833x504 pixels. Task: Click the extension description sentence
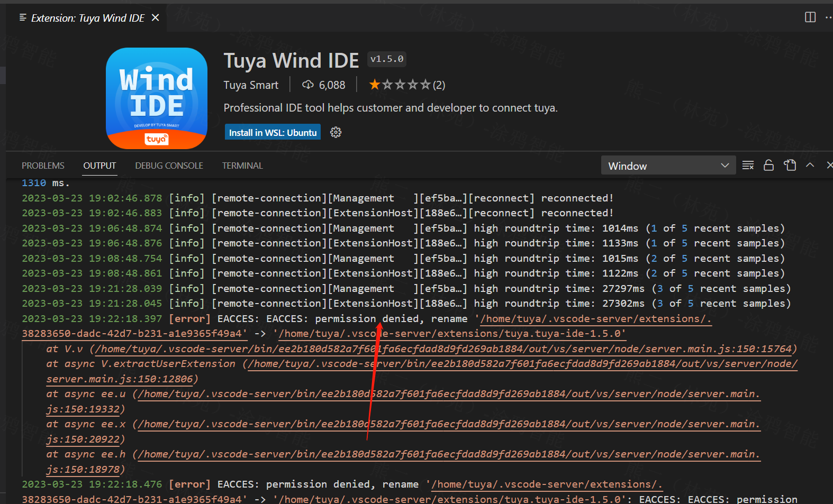(391, 108)
